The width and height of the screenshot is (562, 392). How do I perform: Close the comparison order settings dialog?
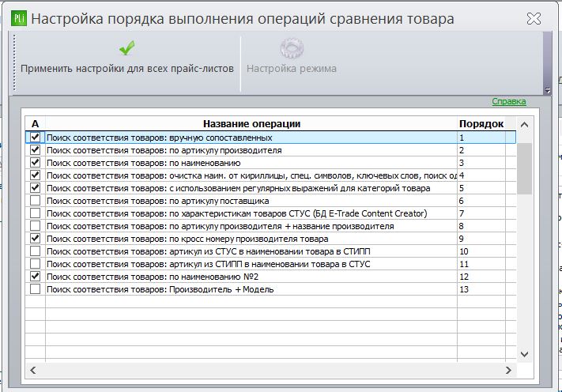534,19
